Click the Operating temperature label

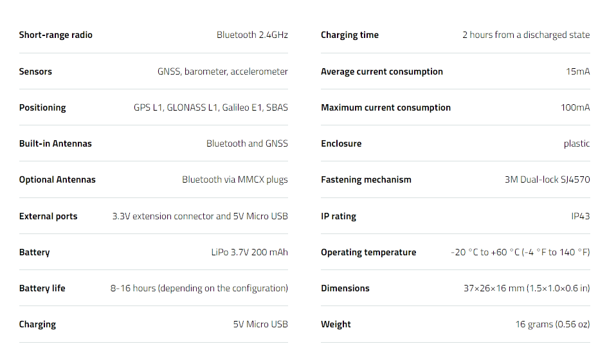(368, 252)
